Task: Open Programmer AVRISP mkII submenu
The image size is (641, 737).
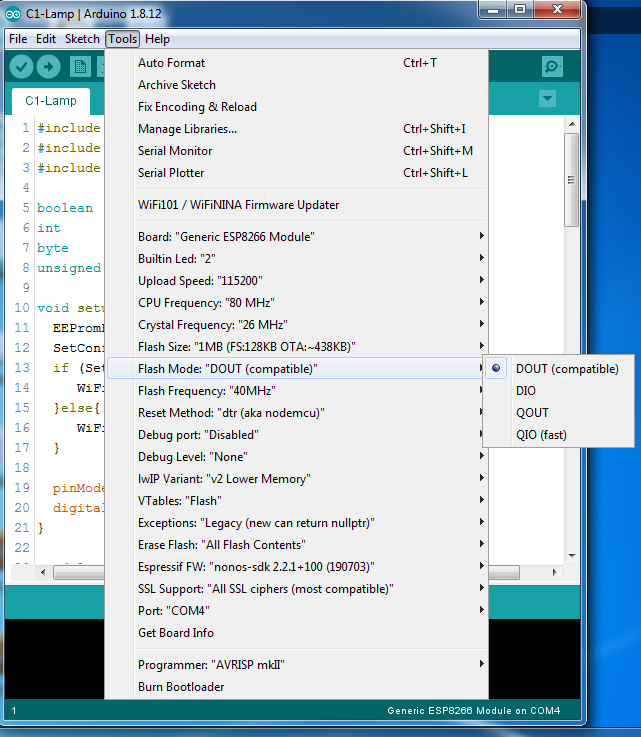Action: coord(297,665)
